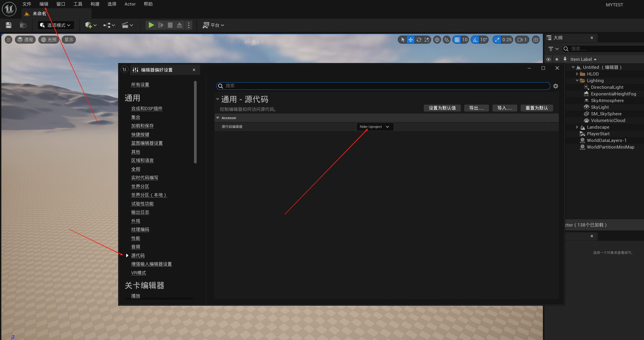Expand the Landscape tree item
The height and width of the screenshot is (340, 644).
point(577,127)
